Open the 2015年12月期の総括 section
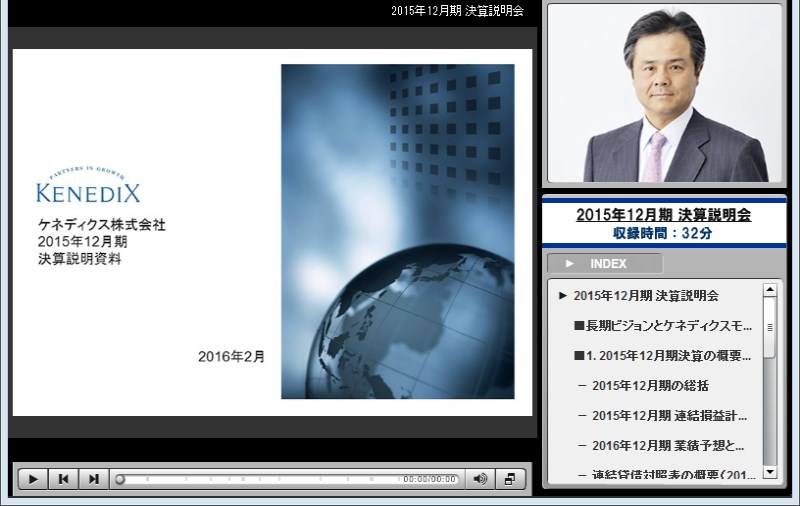The width and height of the screenshot is (800, 506). tap(650, 386)
